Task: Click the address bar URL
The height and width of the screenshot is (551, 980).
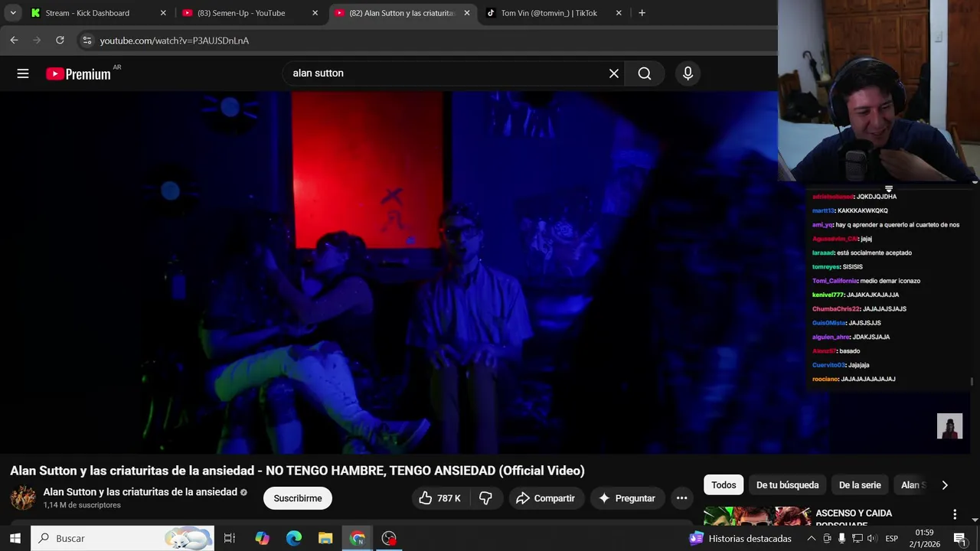Action: pyautogui.click(x=175, y=41)
